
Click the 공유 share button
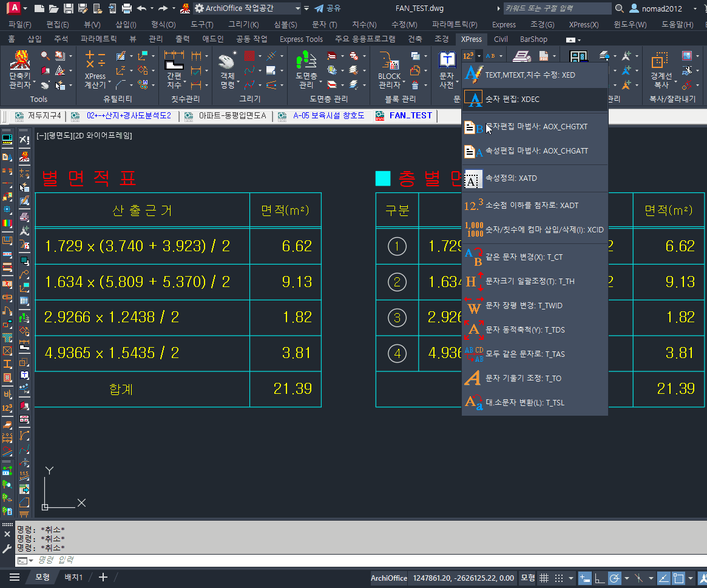tap(328, 8)
